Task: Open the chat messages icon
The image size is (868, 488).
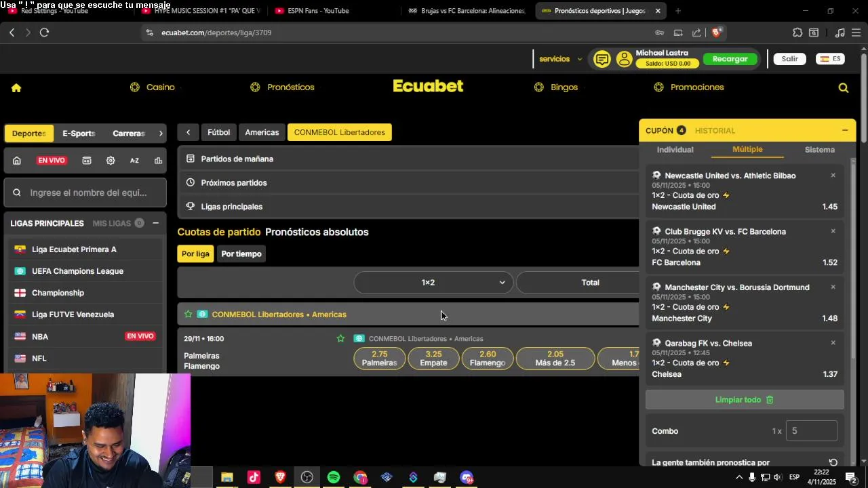Action: (x=601, y=59)
